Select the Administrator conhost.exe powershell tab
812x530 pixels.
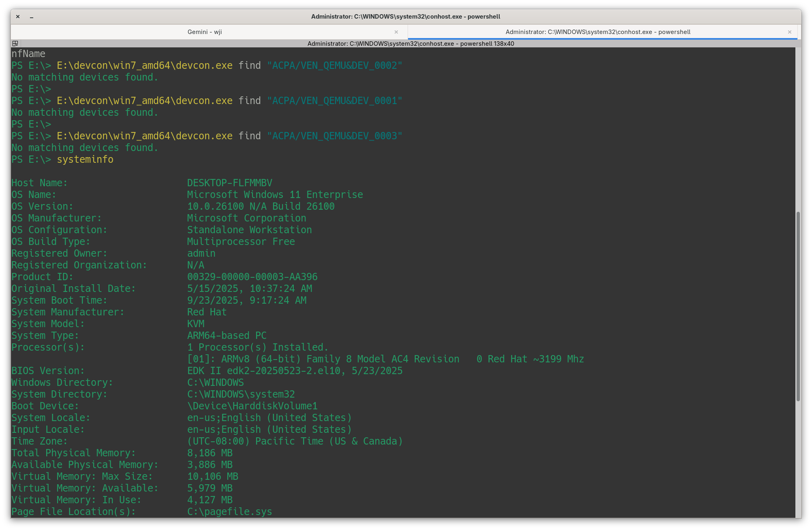click(598, 32)
